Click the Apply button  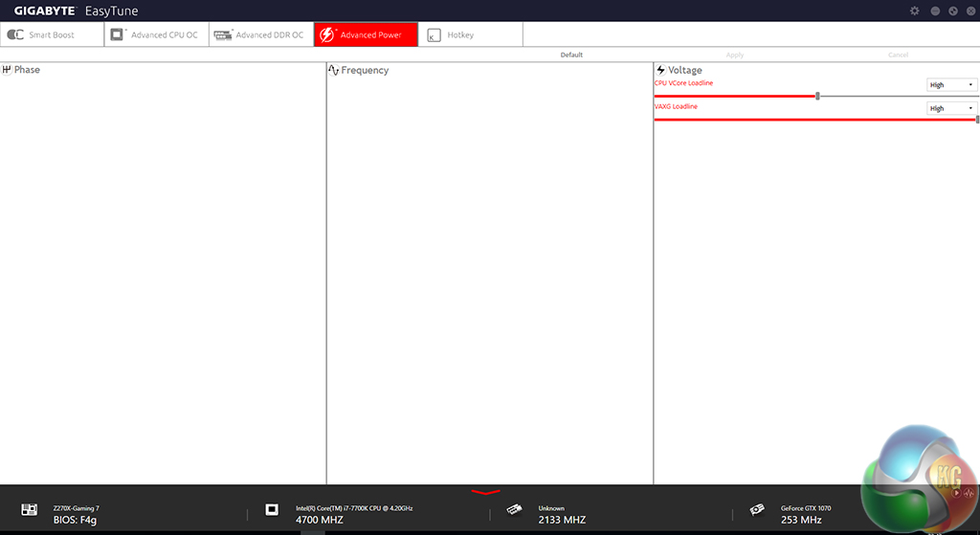pyautogui.click(x=735, y=55)
